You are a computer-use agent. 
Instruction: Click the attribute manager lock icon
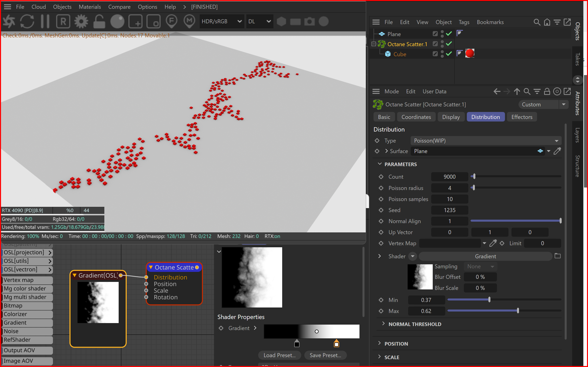pyautogui.click(x=547, y=91)
